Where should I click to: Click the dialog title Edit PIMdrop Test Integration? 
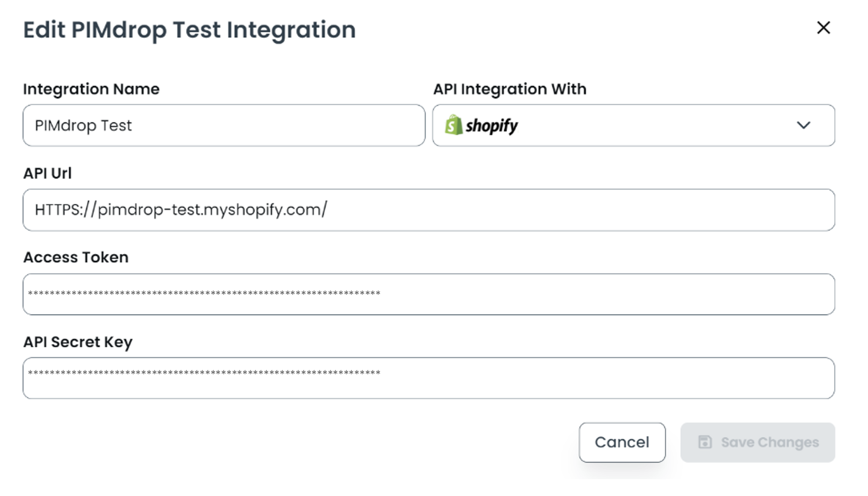coord(189,30)
